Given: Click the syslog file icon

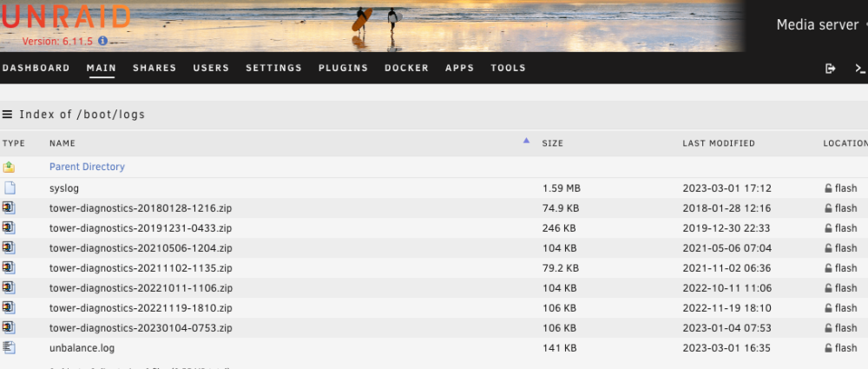Looking at the screenshot, I should point(10,188).
